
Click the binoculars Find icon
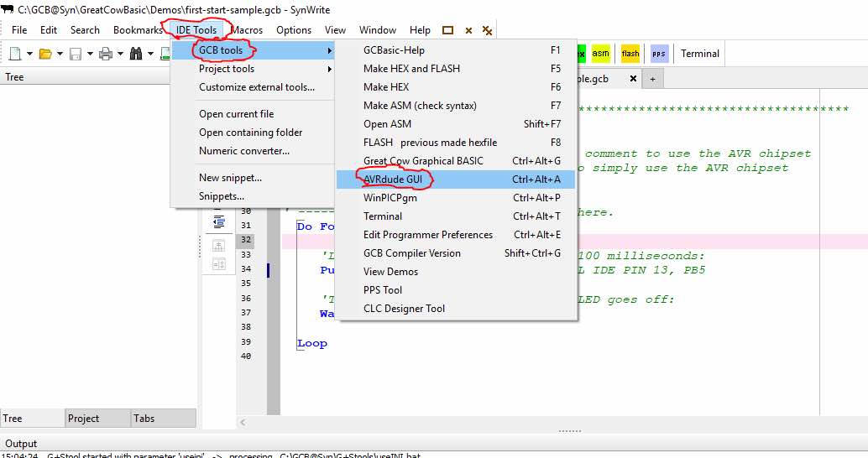pos(136,54)
